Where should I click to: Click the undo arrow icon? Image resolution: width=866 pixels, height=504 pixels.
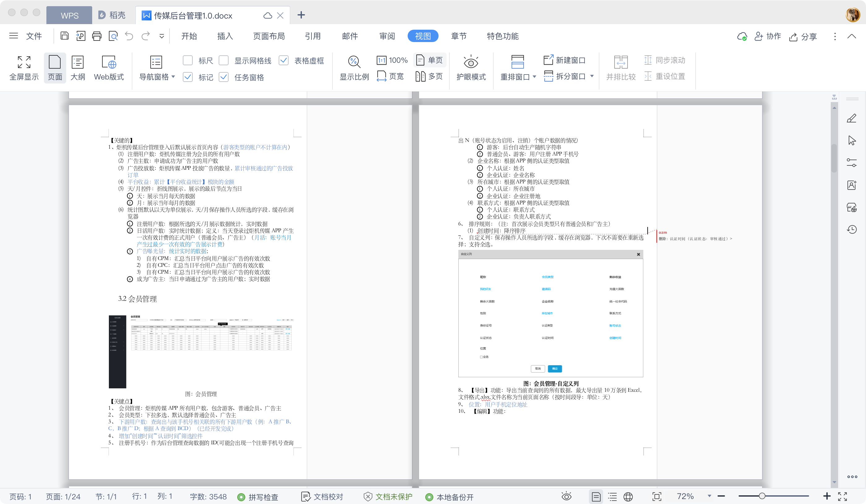point(129,36)
